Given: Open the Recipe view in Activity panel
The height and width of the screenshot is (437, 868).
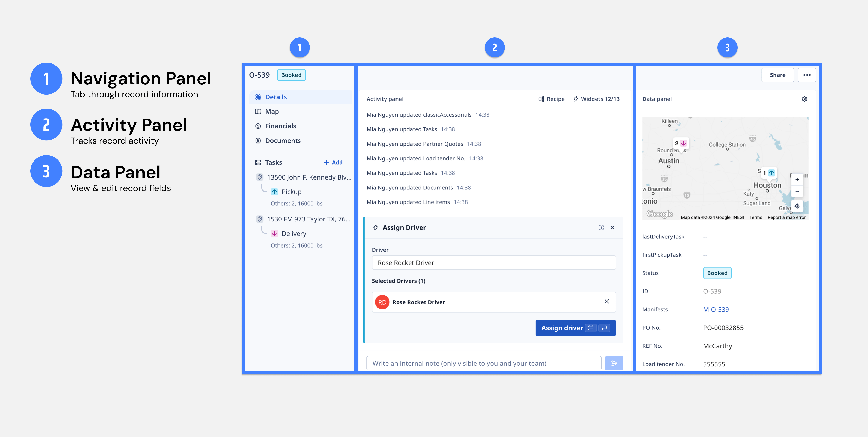Looking at the screenshot, I should click(x=552, y=99).
